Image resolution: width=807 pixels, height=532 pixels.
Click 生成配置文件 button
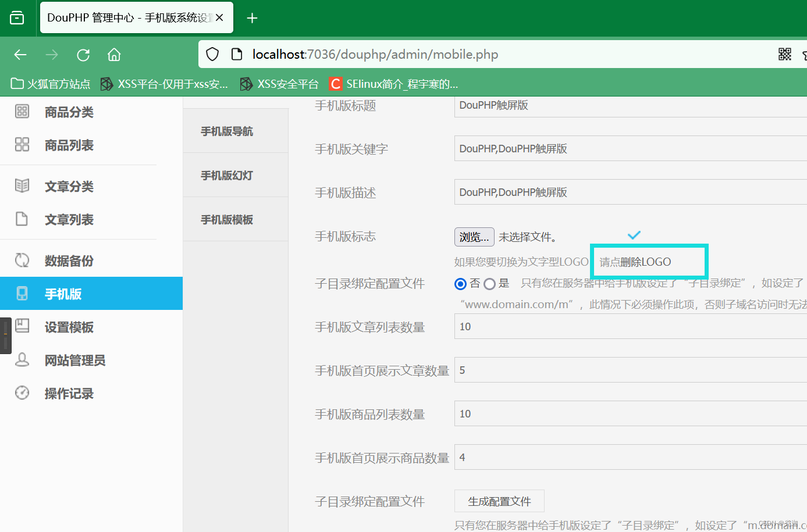[499, 501]
